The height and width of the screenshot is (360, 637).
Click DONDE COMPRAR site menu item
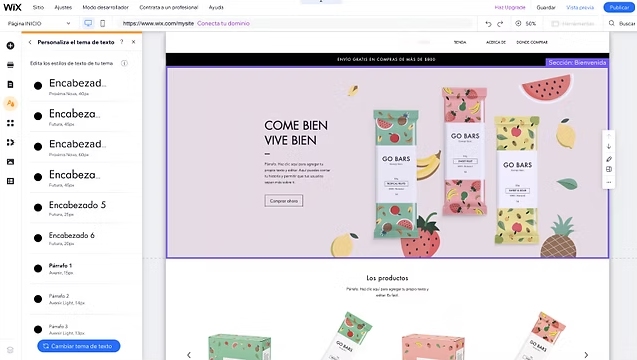(x=532, y=42)
